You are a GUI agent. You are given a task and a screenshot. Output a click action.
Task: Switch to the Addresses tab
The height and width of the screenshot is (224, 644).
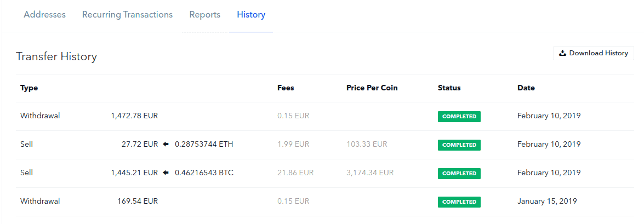44,15
